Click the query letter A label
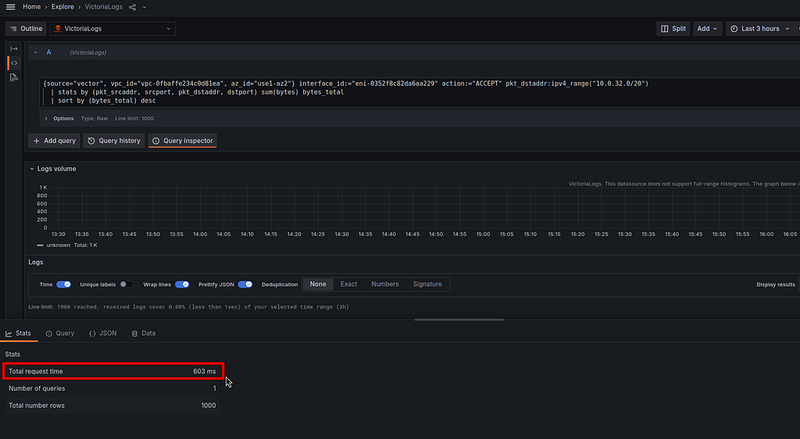This screenshot has width=800, height=439. tap(49, 52)
